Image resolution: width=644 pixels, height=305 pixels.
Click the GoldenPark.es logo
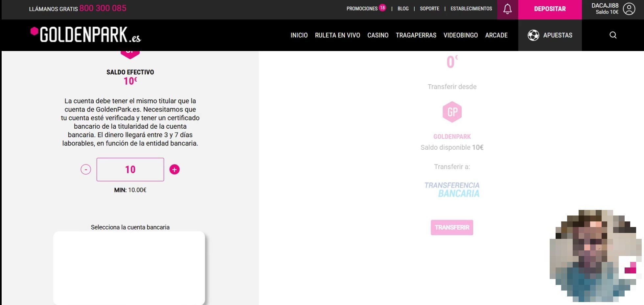tap(86, 35)
